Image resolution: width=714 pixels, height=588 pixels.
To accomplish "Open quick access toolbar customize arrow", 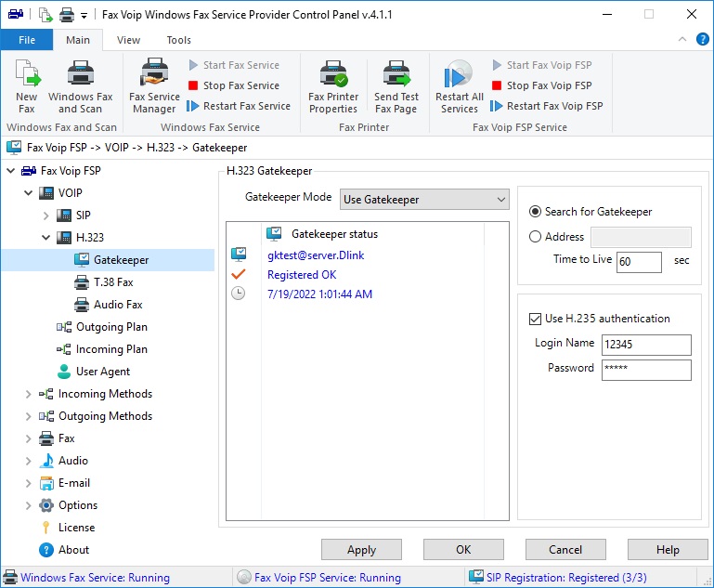I will (84, 16).
